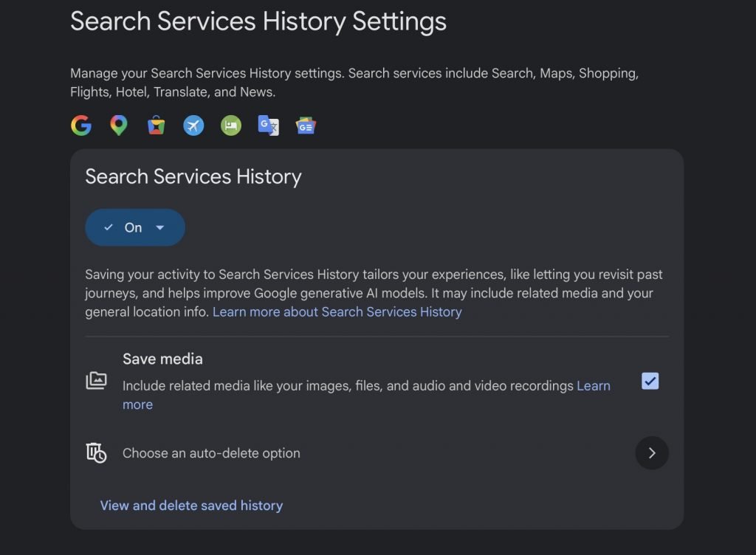Click the Google News icon
Viewport: 756px width, 555px height.
point(306,125)
